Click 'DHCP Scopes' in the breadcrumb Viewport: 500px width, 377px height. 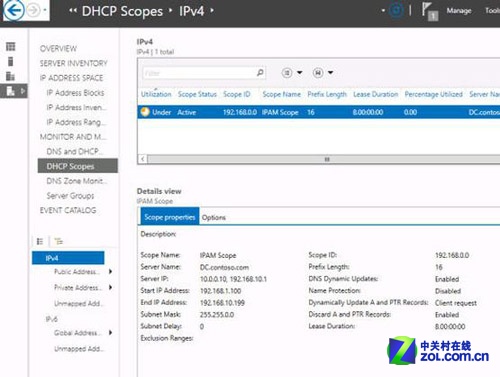pyautogui.click(x=122, y=11)
